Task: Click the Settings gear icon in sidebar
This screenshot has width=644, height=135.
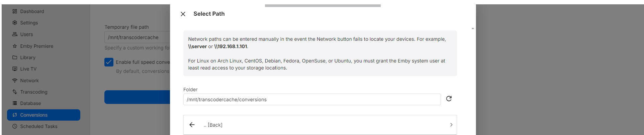Action: pyautogui.click(x=15, y=23)
